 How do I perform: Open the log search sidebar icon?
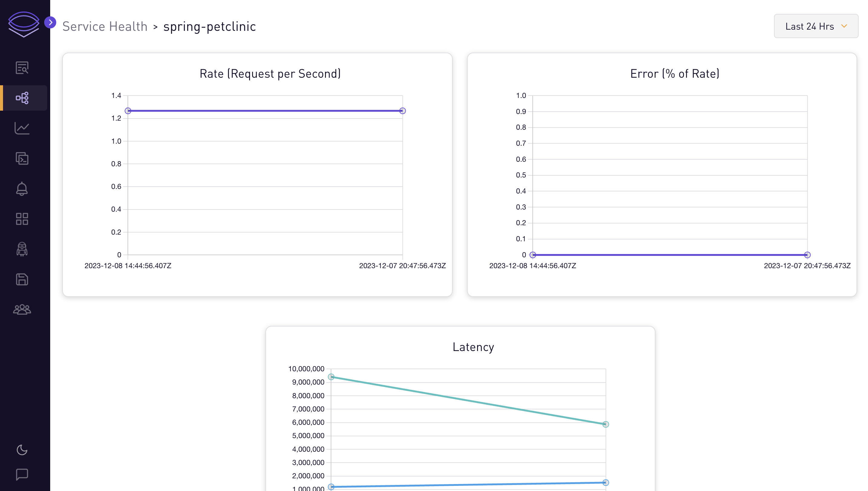pos(22,68)
